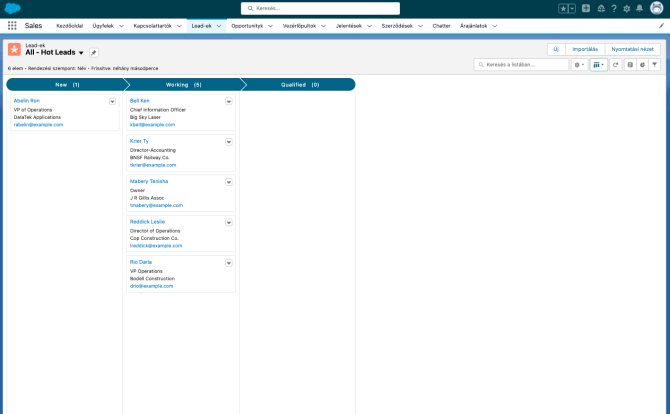670x414 pixels.
Task: Open the Mabery Tenisha lead link
Action: coord(149,181)
